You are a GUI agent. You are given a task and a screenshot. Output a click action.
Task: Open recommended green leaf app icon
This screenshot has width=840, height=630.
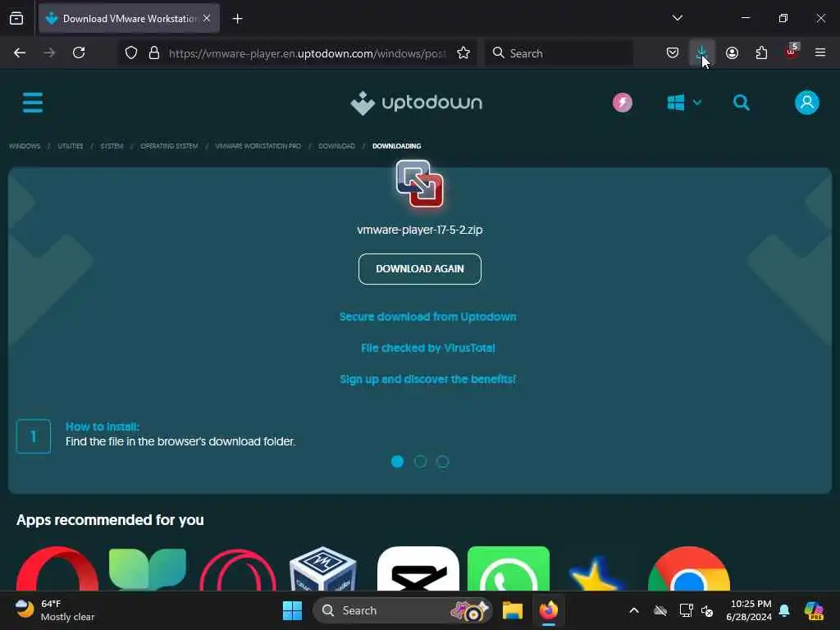click(x=148, y=568)
